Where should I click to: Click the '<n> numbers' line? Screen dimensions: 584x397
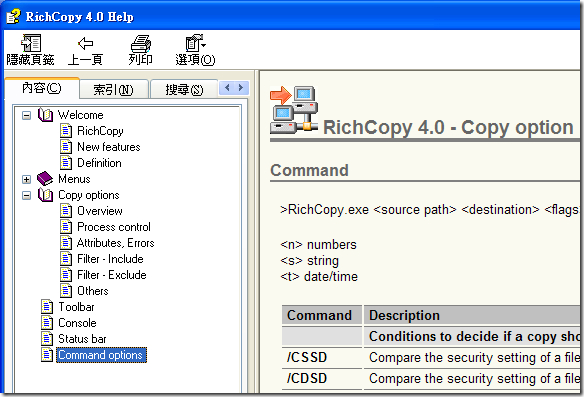318,245
